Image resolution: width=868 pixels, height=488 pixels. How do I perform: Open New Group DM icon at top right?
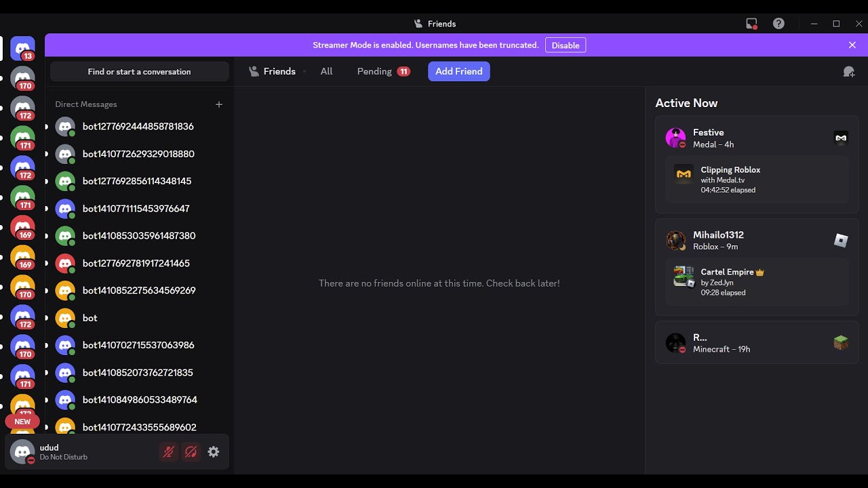(849, 72)
